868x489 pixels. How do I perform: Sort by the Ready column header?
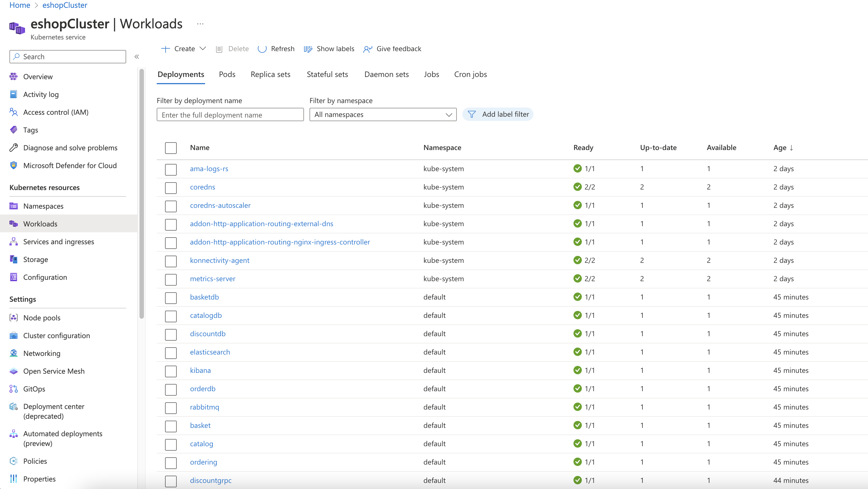click(583, 148)
